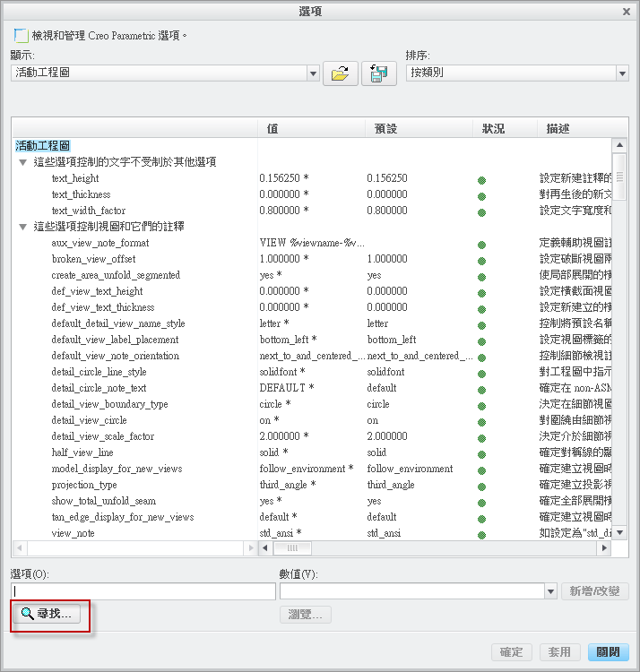Click the 瀏覽... button
Image resolution: width=640 pixels, height=672 pixels.
coord(306,615)
